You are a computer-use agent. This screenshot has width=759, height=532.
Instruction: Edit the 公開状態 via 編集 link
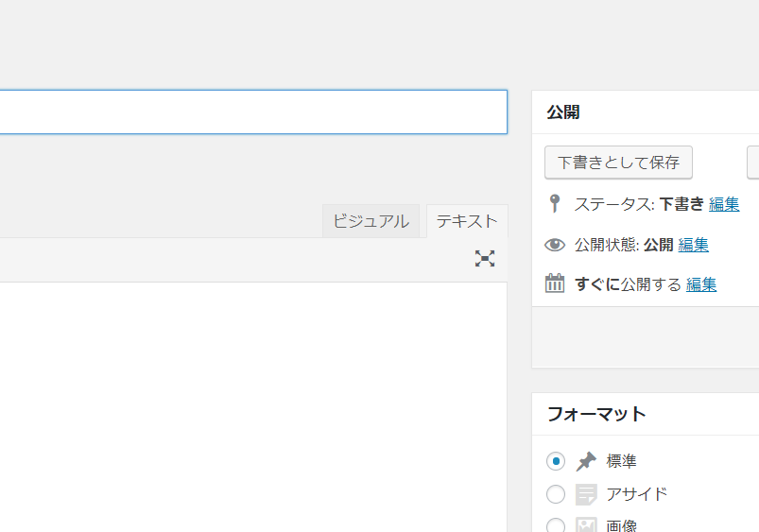(x=693, y=245)
